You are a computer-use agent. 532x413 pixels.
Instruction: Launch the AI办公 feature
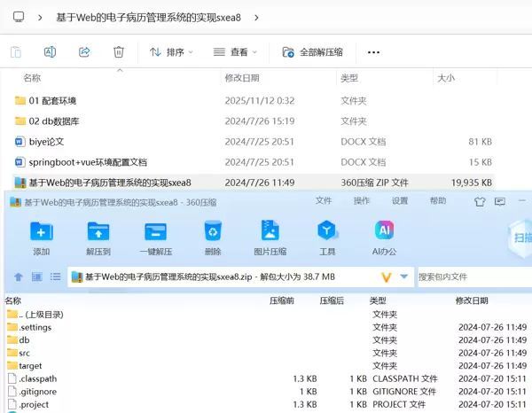point(384,232)
